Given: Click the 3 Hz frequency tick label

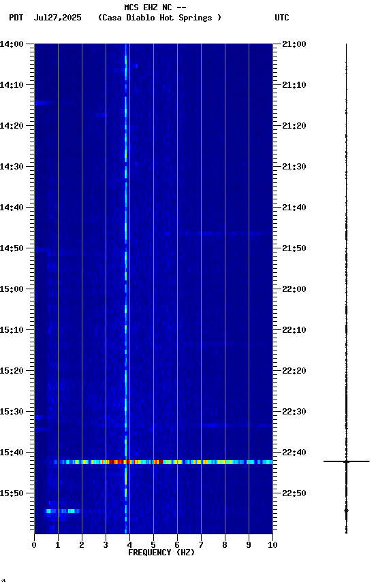Looking at the screenshot, I should pos(106,545).
